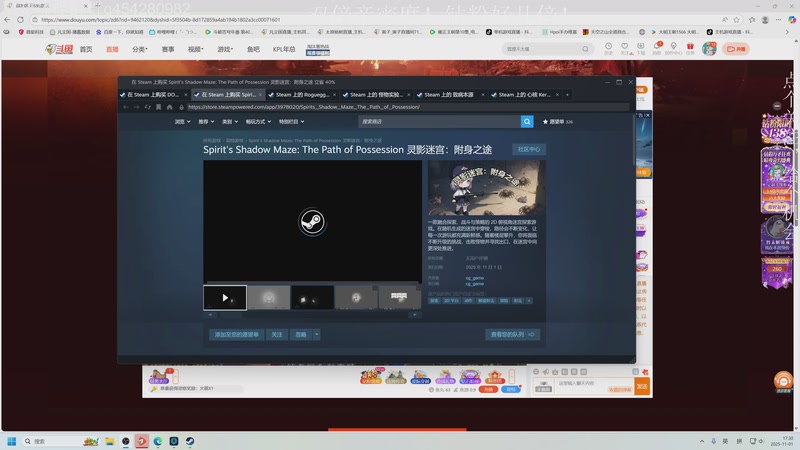Viewport: 800px width, 450px height.
Task: Open the 特别栏目 dropdown in Steam nav
Action: pyautogui.click(x=291, y=121)
